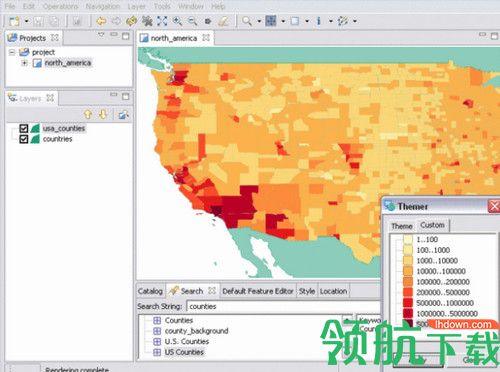500x372 pixels.
Task: Open the dropdown arrow of the last toolbar tool
Action: point(355,21)
